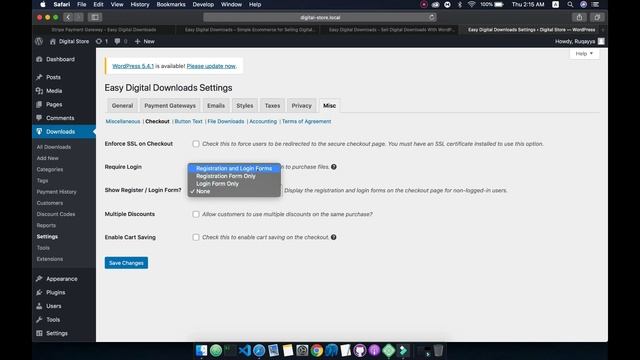
Task: Show all tabs overview button
Action: (x=597, y=17)
